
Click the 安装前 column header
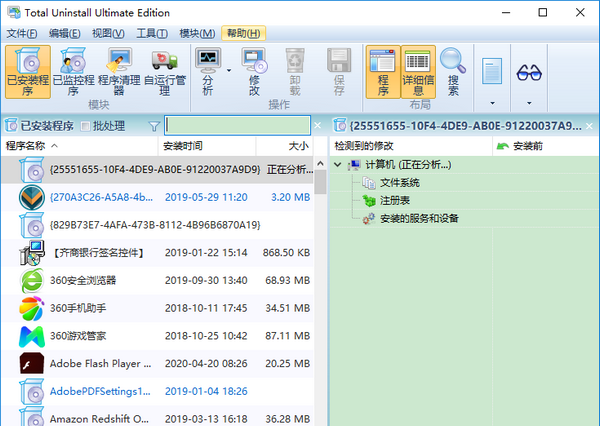tap(546, 146)
